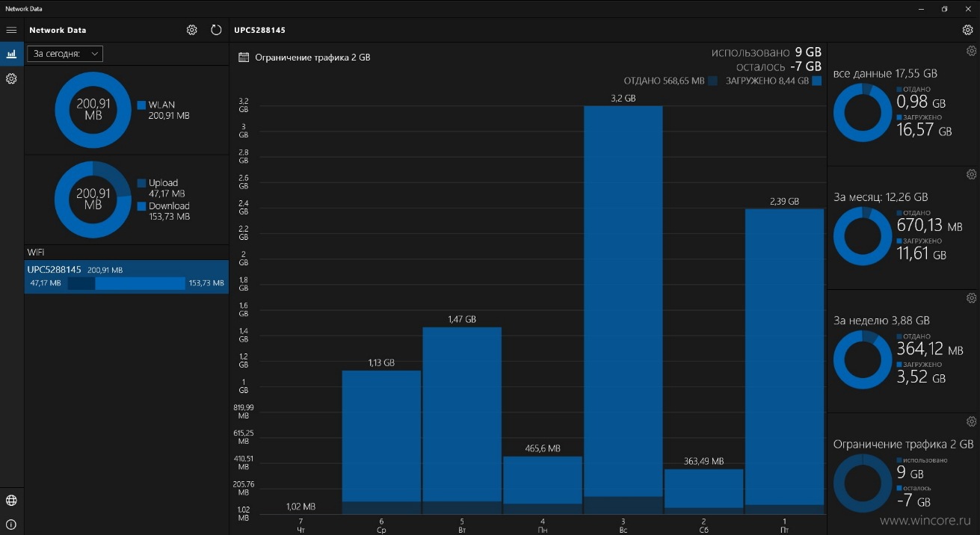The height and width of the screenshot is (535, 980).
Task: Click the refresh icon next to Network Data
Action: pyautogui.click(x=216, y=30)
